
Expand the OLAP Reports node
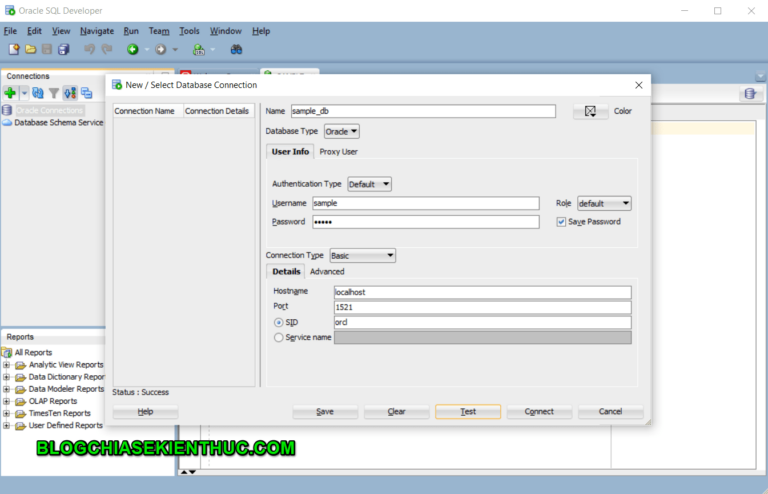(x=6, y=401)
